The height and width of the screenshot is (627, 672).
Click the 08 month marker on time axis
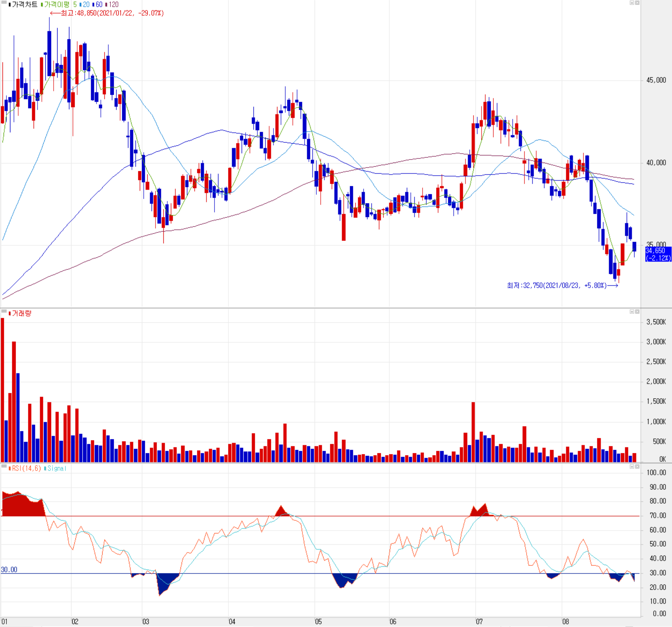pyautogui.click(x=565, y=622)
